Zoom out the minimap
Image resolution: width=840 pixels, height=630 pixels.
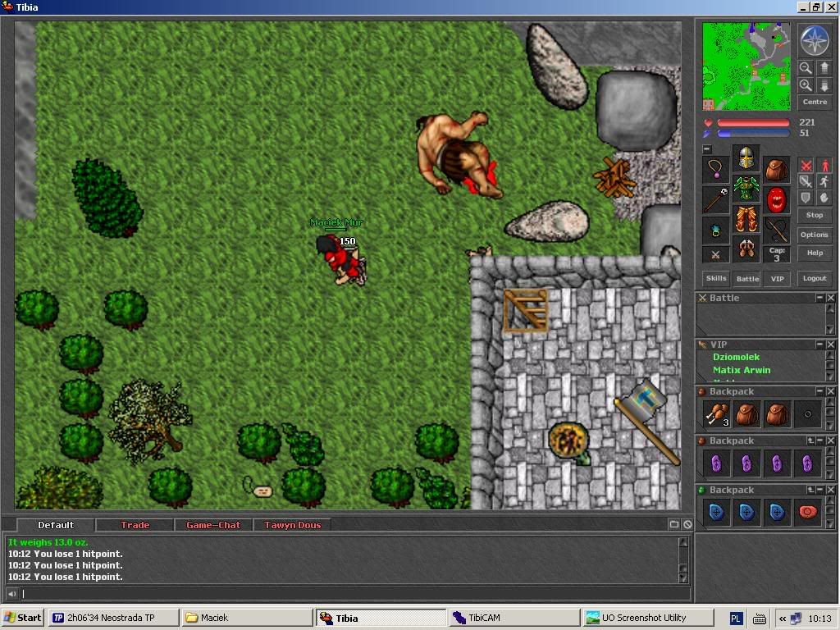pos(806,68)
